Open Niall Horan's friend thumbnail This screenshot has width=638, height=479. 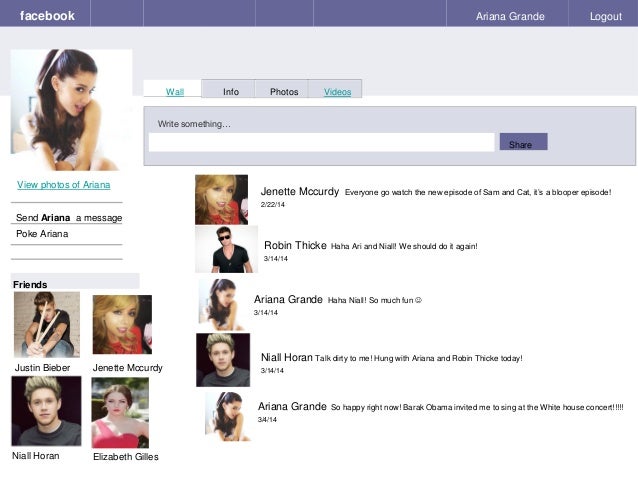46,411
